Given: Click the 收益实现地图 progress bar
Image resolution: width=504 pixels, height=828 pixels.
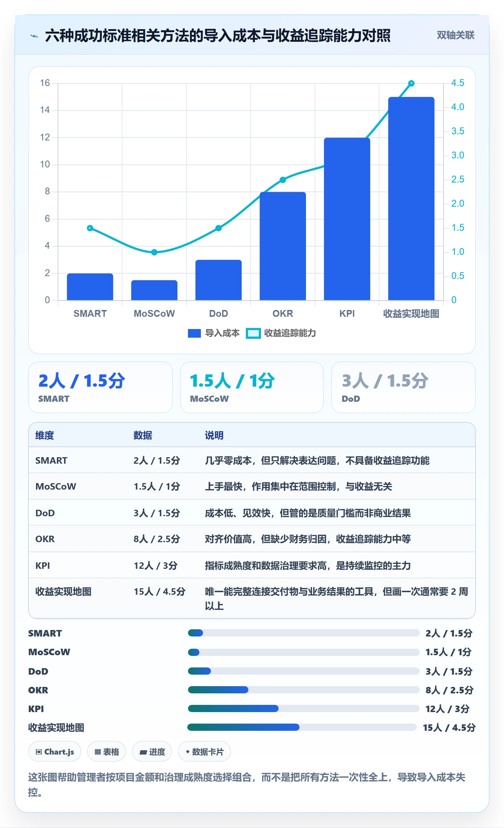Looking at the screenshot, I should tap(302, 727).
